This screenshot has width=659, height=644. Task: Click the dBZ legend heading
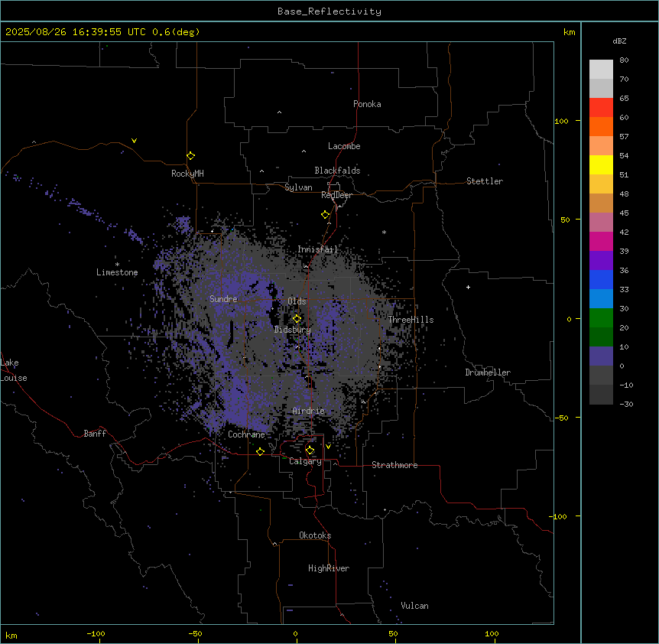pos(619,41)
